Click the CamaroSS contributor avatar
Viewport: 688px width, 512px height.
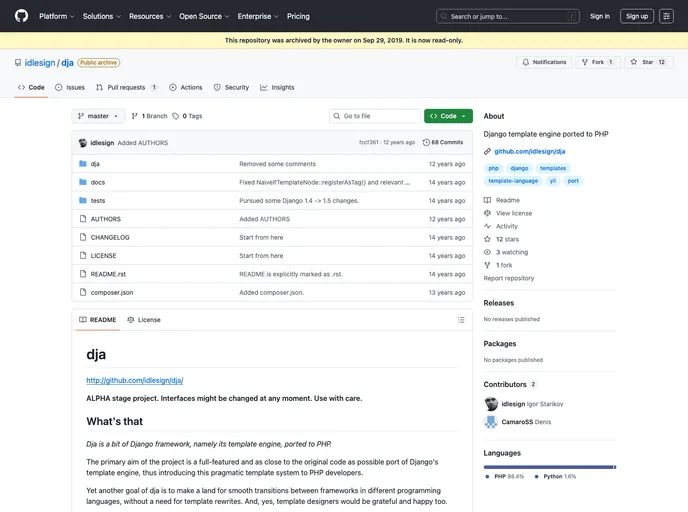tap(491, 422)
